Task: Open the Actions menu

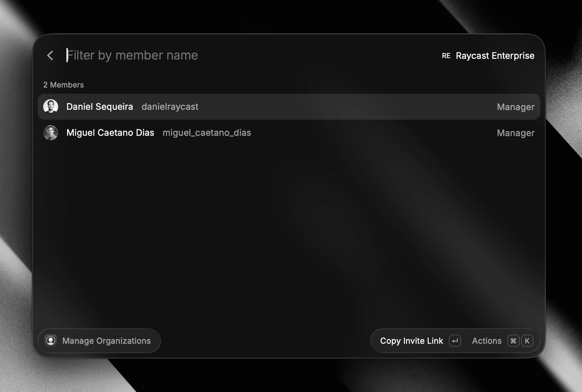Action: pyautogui.click(x=487, y=341)
